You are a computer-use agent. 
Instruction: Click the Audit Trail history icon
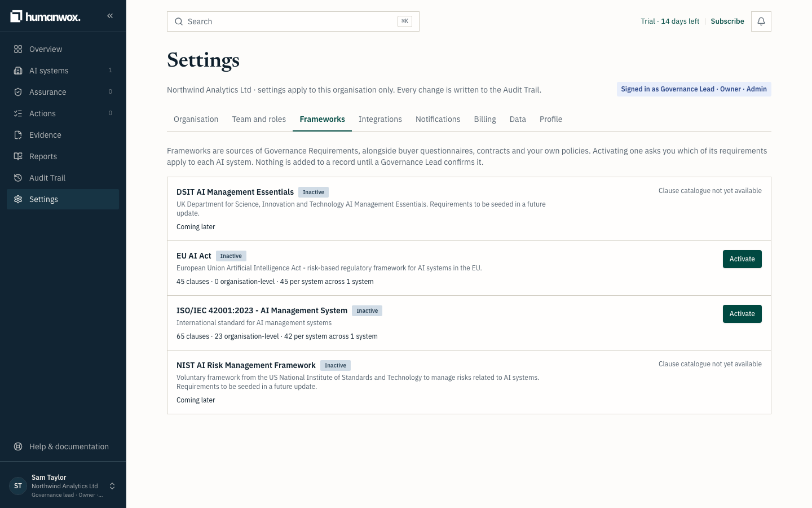pyautogui.click(x=18, y=178)
